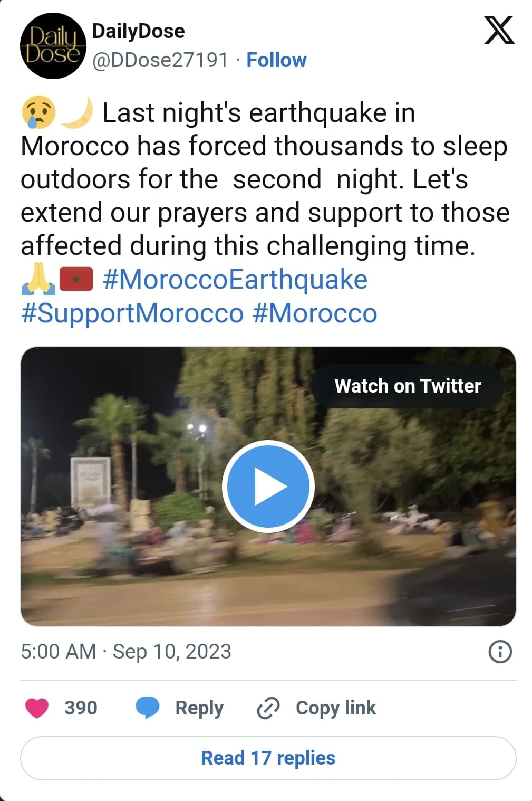Open the DailyDose profile avatar
The width and height of the screenshot is (532, 801).
click(x=53, y=46)
